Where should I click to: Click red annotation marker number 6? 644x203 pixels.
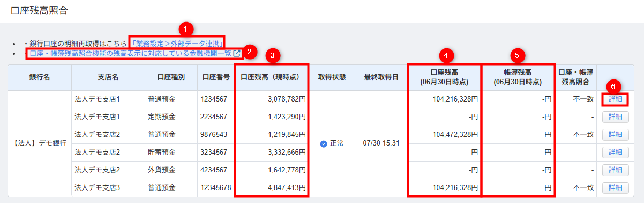[615, 87]
